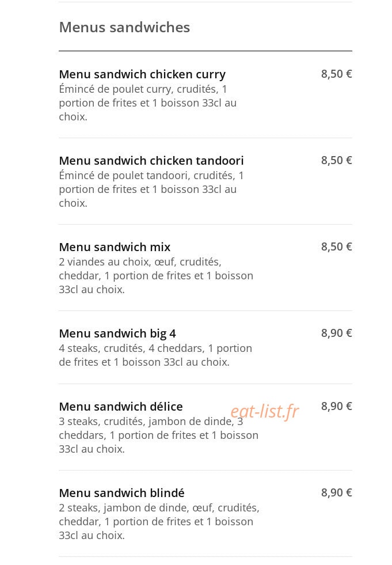Select Menu sandwich délice title

point(121,407)
